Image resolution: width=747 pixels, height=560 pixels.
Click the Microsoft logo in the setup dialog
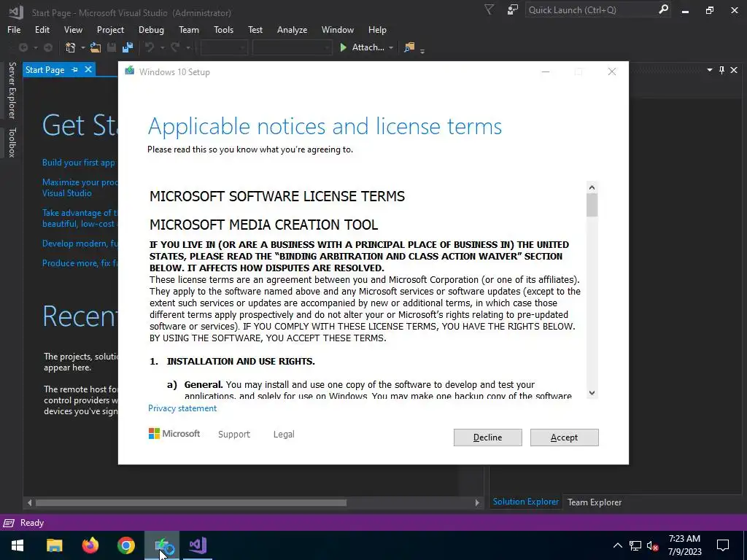(174, 434)
